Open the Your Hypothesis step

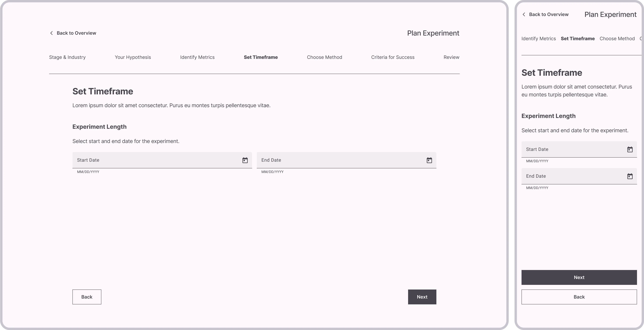click(x=133, y=57)
